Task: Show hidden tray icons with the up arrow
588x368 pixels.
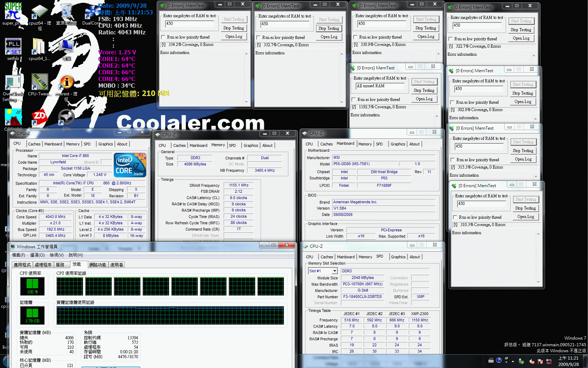Action: click(x=513, y=361)
